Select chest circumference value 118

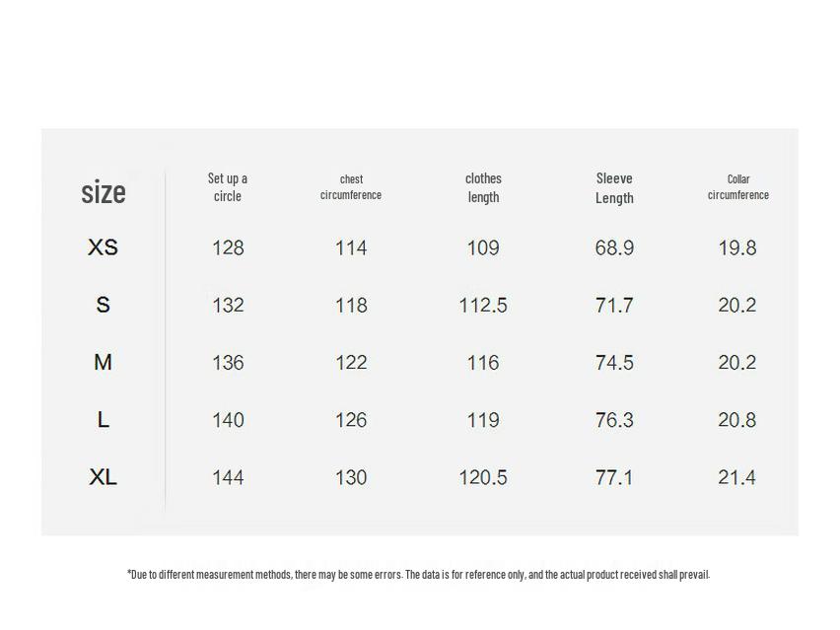pos(351,306)
